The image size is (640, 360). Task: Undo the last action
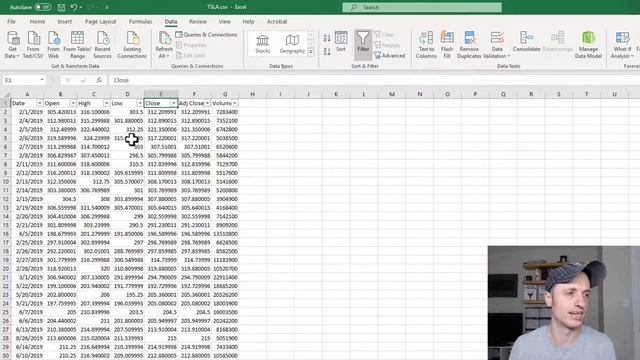tap(73, 7)
